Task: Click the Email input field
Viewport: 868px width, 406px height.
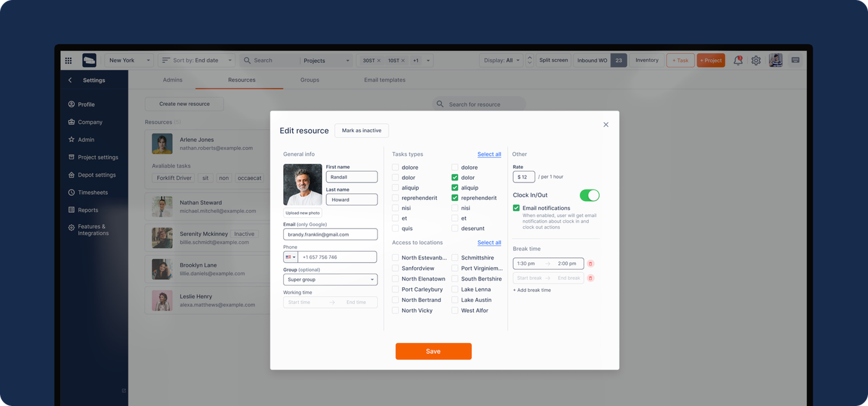Action: click(330, 234)
